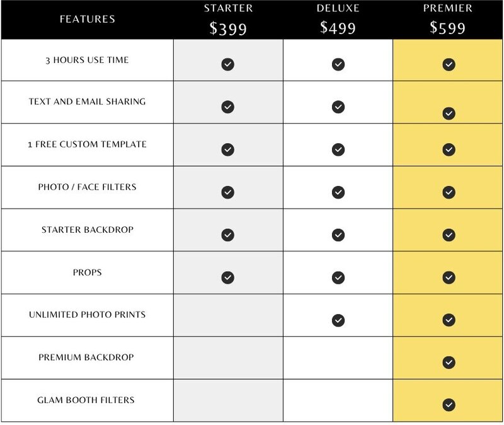Click Premier checkmark for Premium Backdrop
Screen dimensions: 504x425
(x=449, y=363)
